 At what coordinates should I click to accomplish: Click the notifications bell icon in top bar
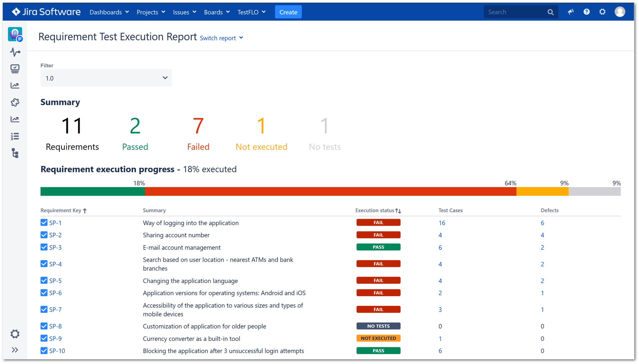click(570, 12)
